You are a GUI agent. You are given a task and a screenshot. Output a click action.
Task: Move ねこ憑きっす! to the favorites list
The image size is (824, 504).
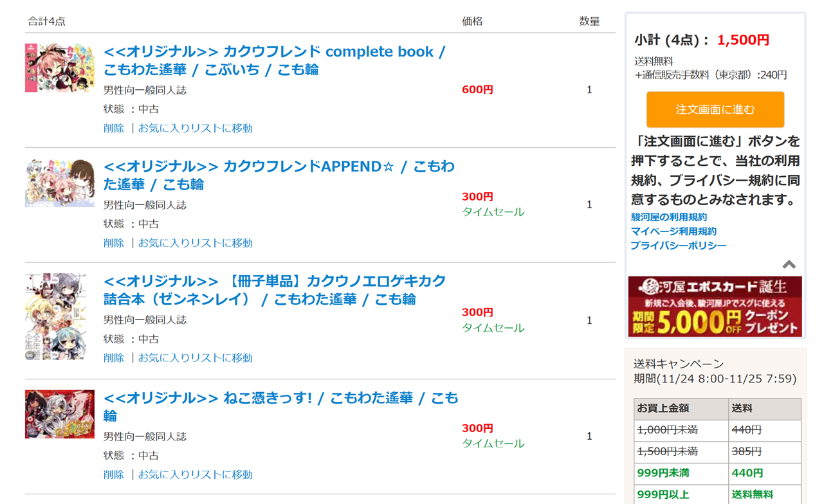pos(195,474)
